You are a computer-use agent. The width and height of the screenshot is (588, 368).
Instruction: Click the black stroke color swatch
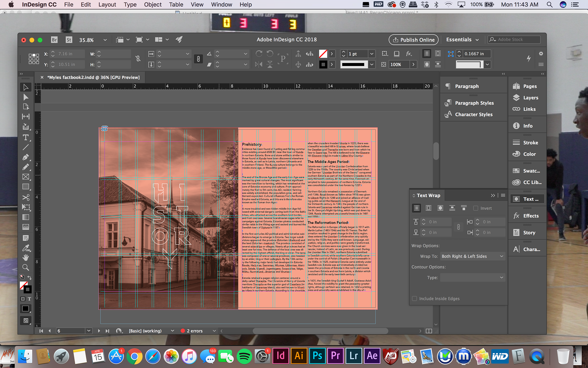[323, 64]
